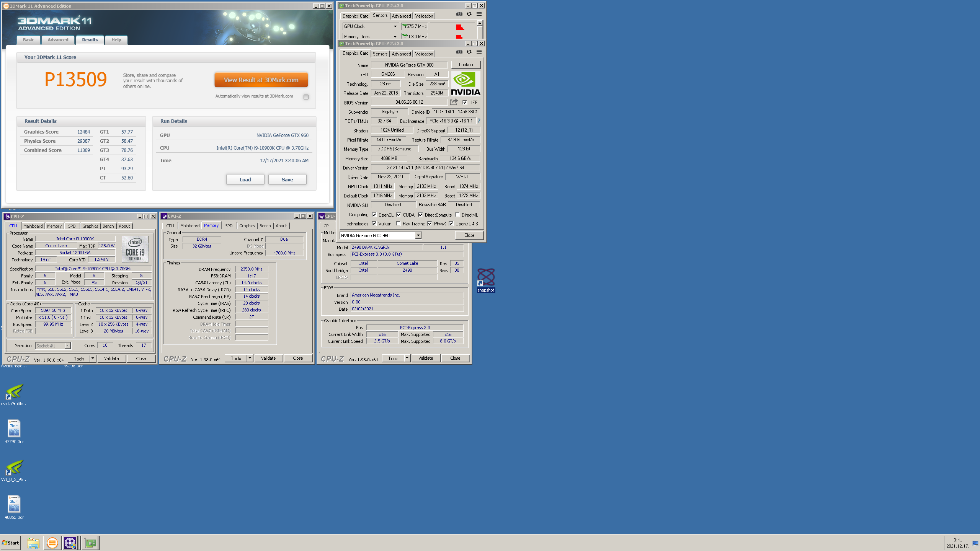Viewport: 980px width, 551px height.
Task: Click the GPU Clock sensor graph
Action: [452, 26]
